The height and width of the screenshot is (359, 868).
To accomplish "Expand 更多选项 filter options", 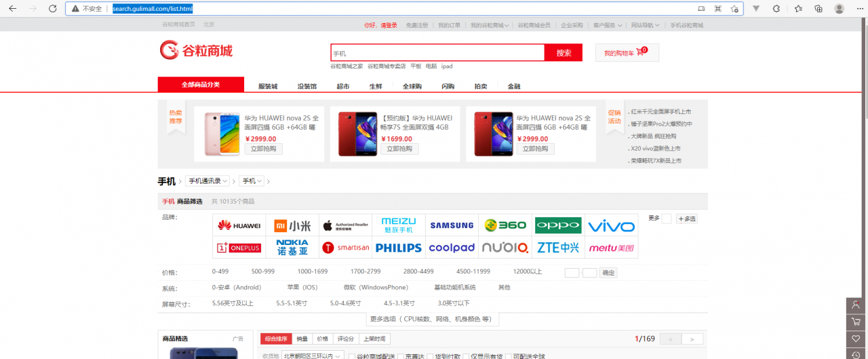I will coord(434,319).
